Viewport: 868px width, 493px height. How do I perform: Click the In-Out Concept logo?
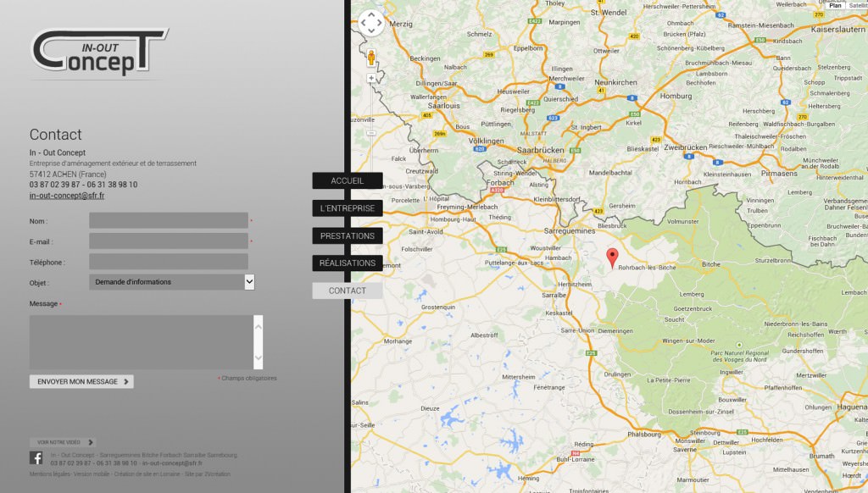click(x=100, y=52)
